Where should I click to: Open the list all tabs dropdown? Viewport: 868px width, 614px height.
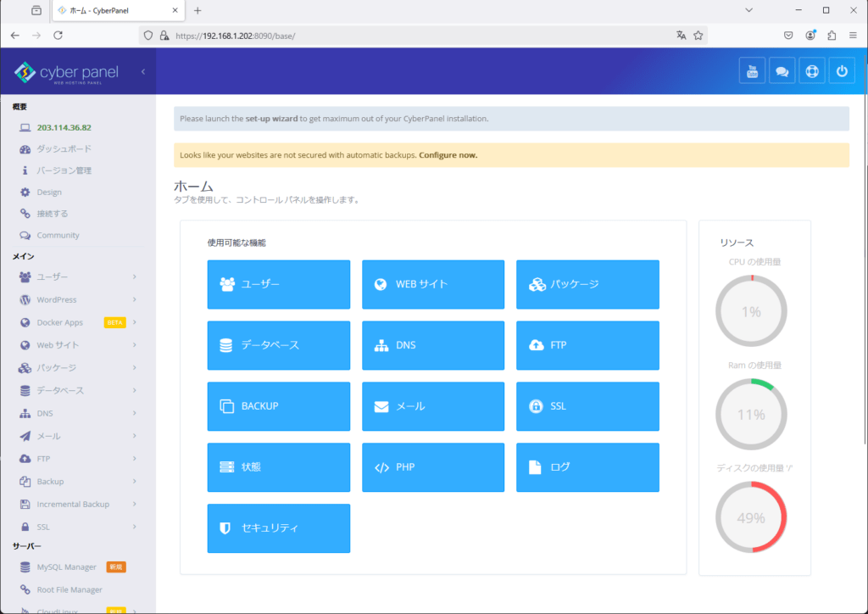[x=748, y=10]
